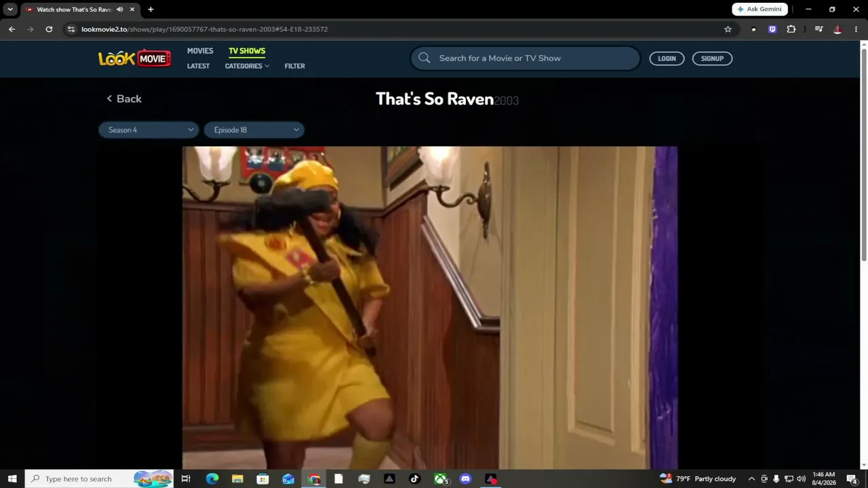Open the Filter page
868x488 pixels.
click(x=295, y=66)
